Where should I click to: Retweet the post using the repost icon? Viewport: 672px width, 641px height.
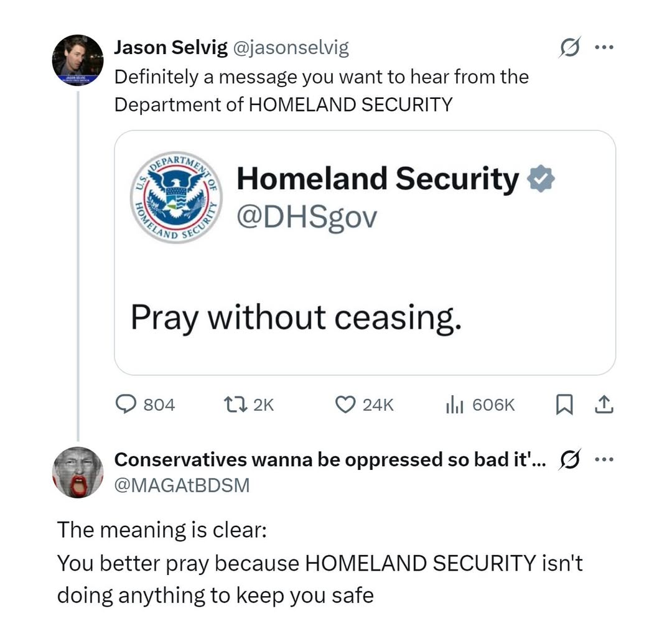tap(235, 405)
